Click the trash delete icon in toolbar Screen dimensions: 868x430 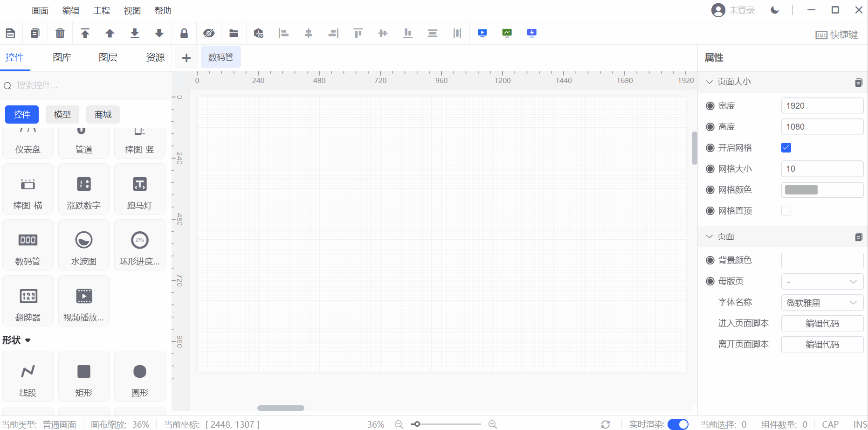tap(60, 33)
